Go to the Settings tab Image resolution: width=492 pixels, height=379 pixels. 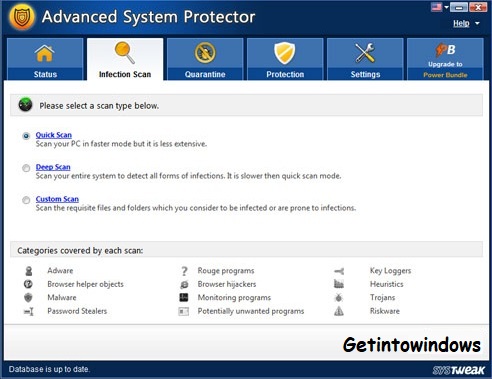pyautogui.click(x=365, y=59)
